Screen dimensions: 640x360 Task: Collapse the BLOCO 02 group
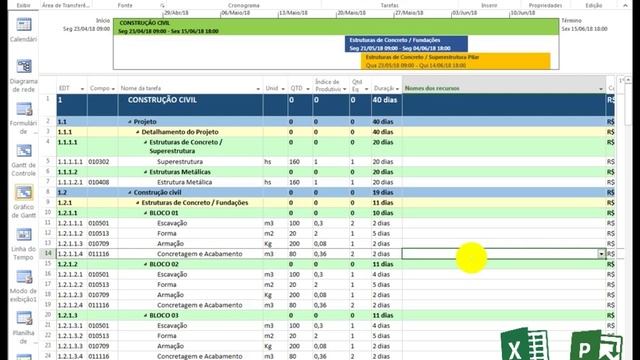(x=145, y=264)
